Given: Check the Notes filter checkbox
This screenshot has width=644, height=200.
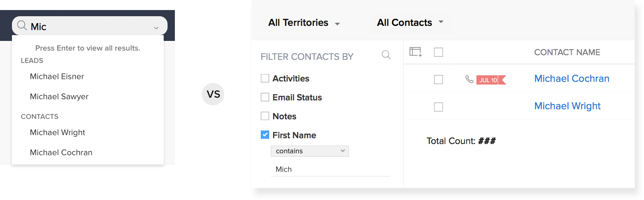Looking at the screenshot, I should pyautogui.click(x=265, y=116).
